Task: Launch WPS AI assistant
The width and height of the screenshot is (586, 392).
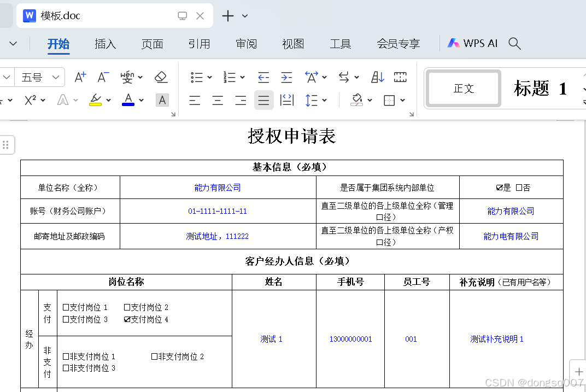Action: [x=473, y=43]
